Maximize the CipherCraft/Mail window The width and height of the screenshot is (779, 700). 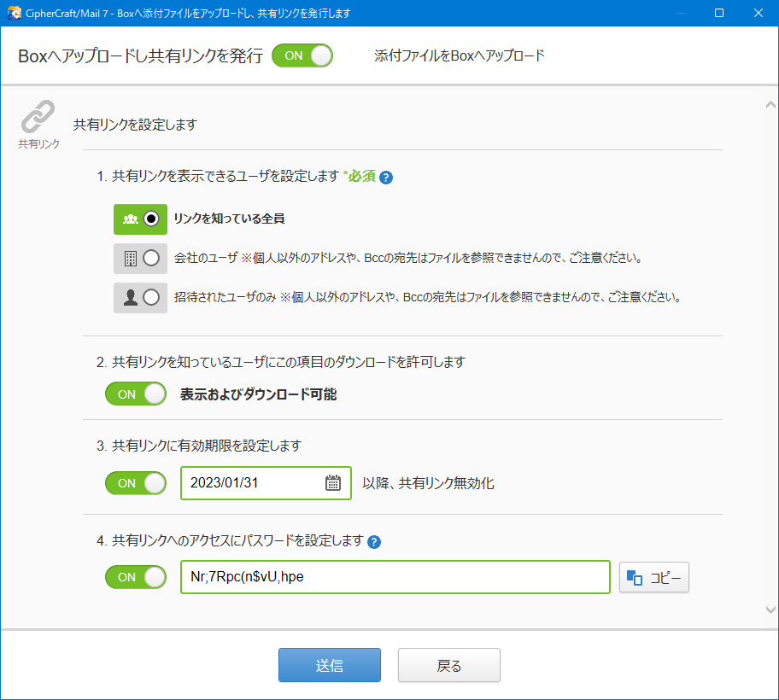pos(719,13)
